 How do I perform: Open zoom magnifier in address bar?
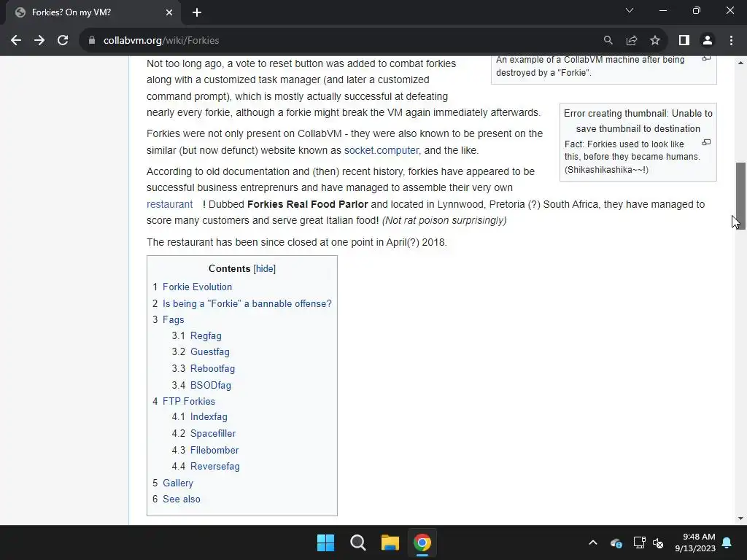click(x=608, y=41)
